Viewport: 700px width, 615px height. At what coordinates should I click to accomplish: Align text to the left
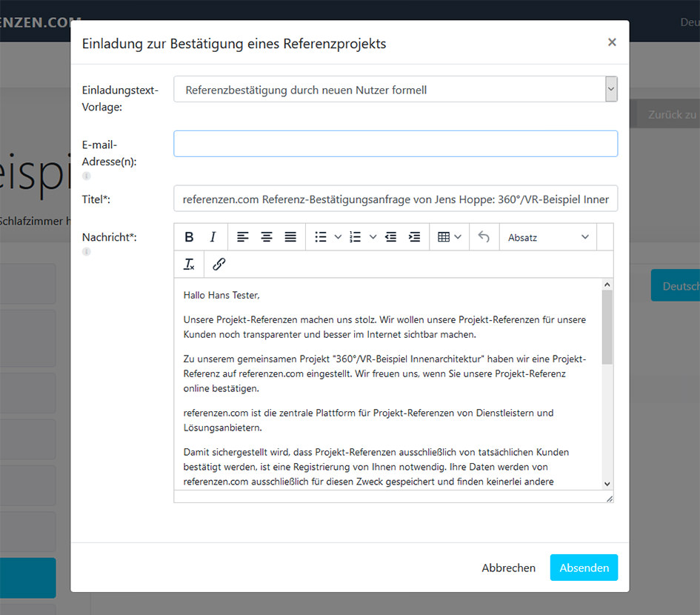[242, 236]
